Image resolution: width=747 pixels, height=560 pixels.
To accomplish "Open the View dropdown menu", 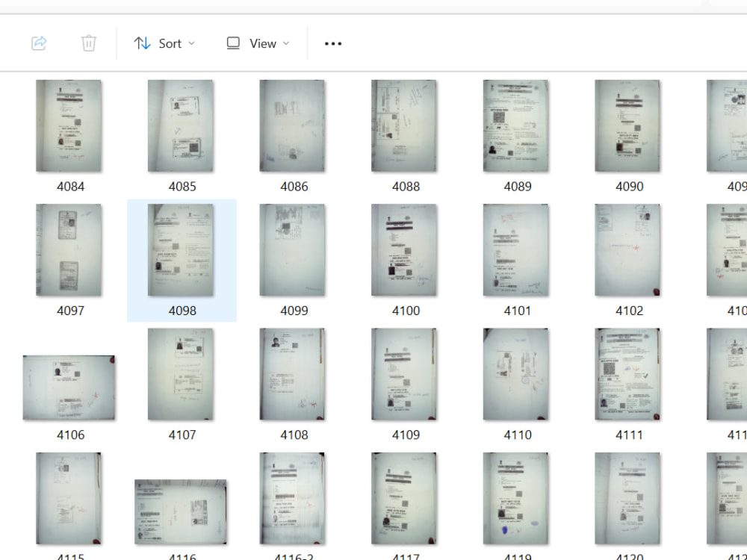I will click(x=258, y=43).
